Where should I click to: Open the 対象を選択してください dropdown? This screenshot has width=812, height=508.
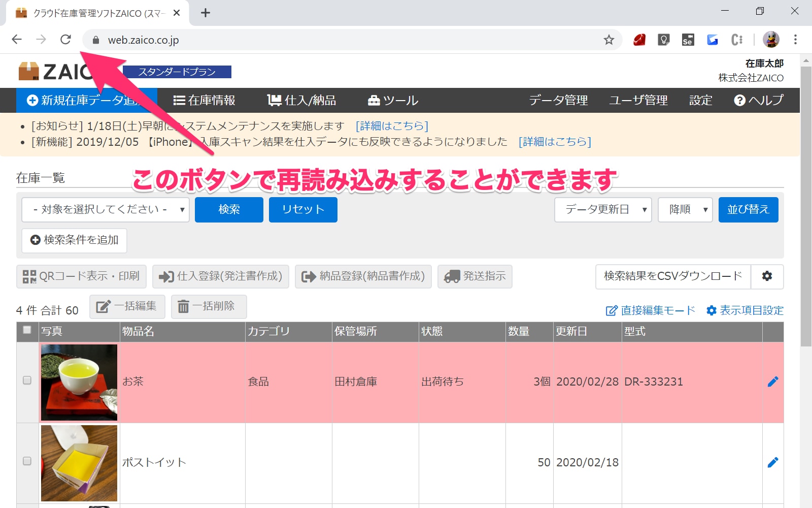point(106,210)
